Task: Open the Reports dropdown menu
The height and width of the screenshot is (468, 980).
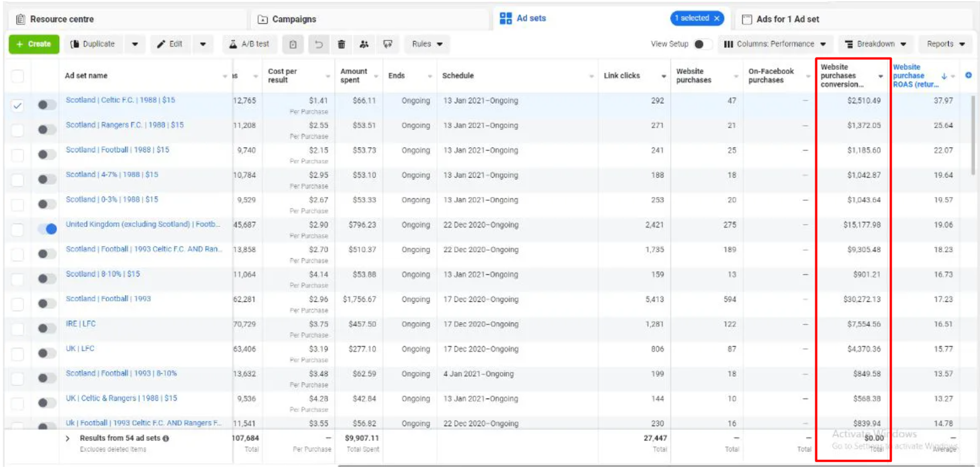Action: point(945,44)
